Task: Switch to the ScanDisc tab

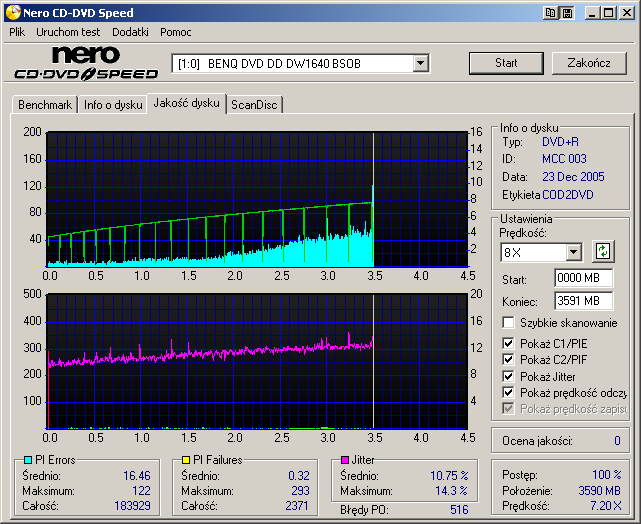Action: 254,105
